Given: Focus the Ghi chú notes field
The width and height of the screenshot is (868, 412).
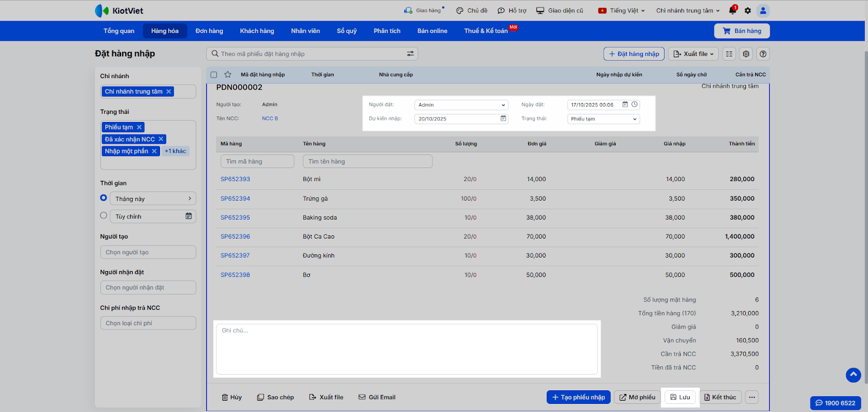Looking at the screenshot, I should tap(407, 349).
